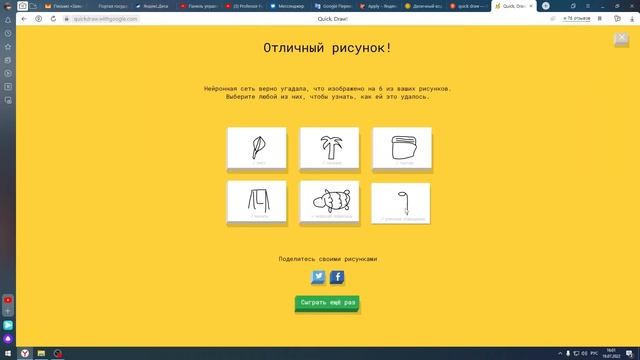The image size is (640, 360).
Task: Open File Explorer from taskbar
Action: 41,353
